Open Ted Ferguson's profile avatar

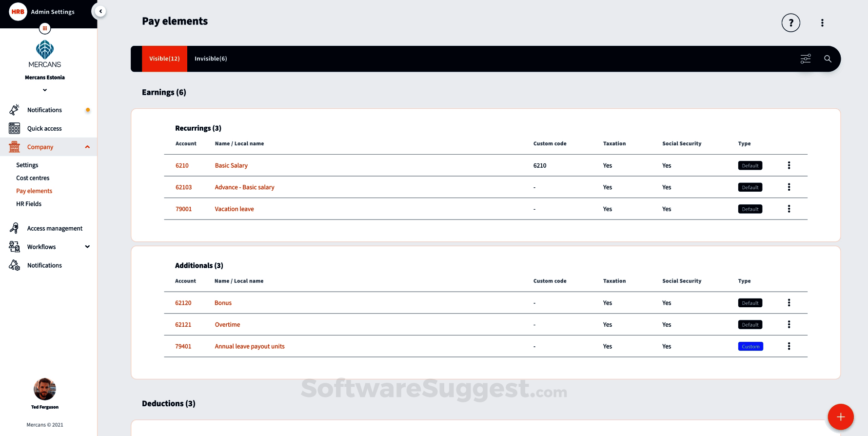[x=45, y=389]
